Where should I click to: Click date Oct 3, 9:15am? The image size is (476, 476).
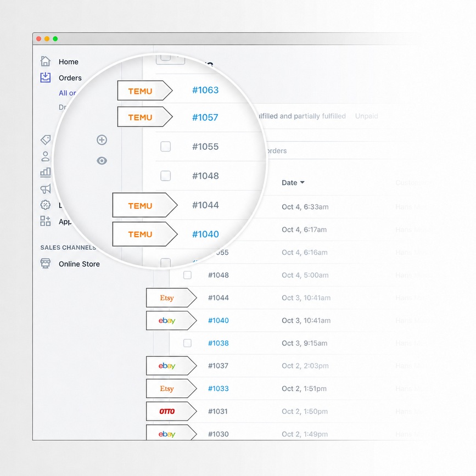[305, 343]
